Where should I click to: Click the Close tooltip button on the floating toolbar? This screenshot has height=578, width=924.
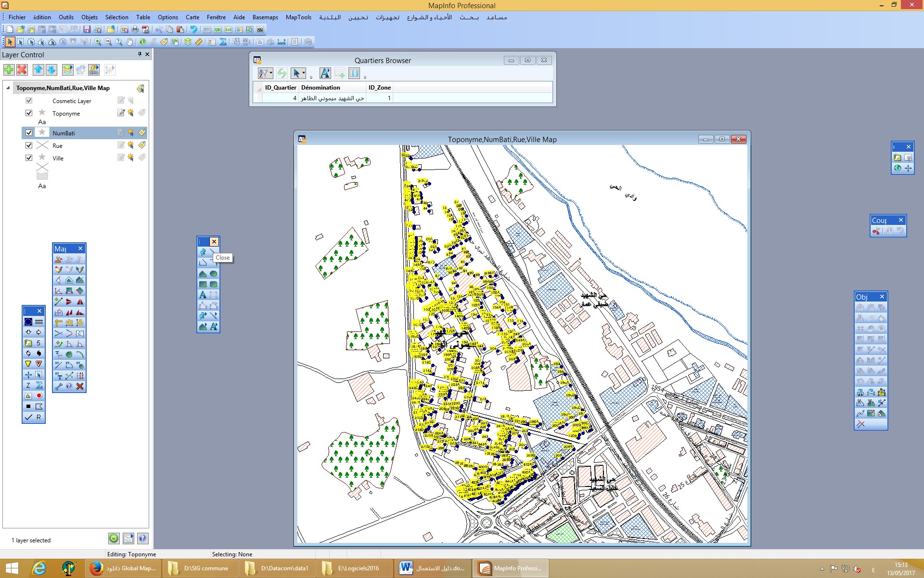tap(213, 241)
